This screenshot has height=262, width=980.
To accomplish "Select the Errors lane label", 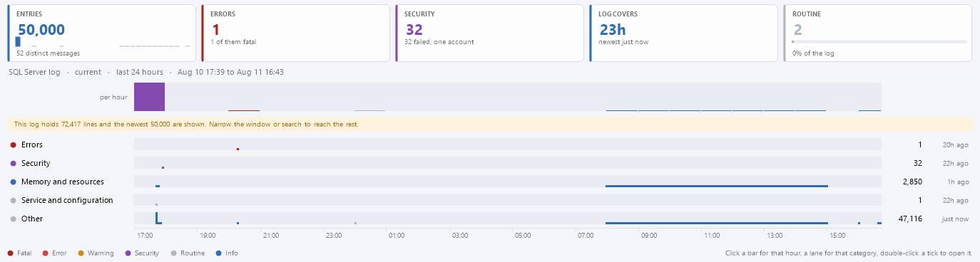I will (32, 145).
